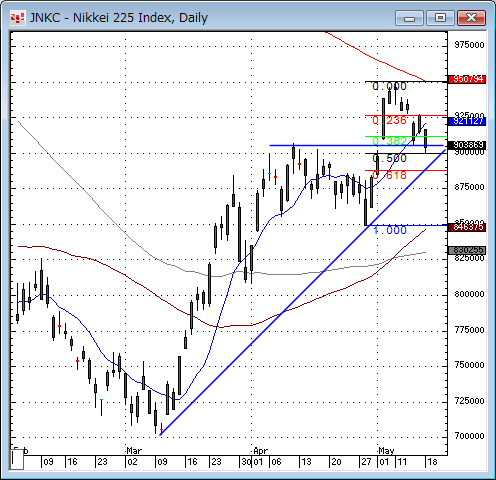The height and width of the screenshot is (480, 496).
Task: Click the 750000 price axis value
Action: [469, 365]
